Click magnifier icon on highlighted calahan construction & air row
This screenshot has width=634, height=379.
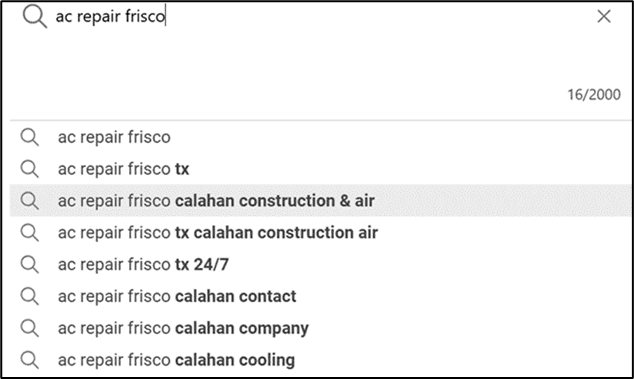coord(30,201)
